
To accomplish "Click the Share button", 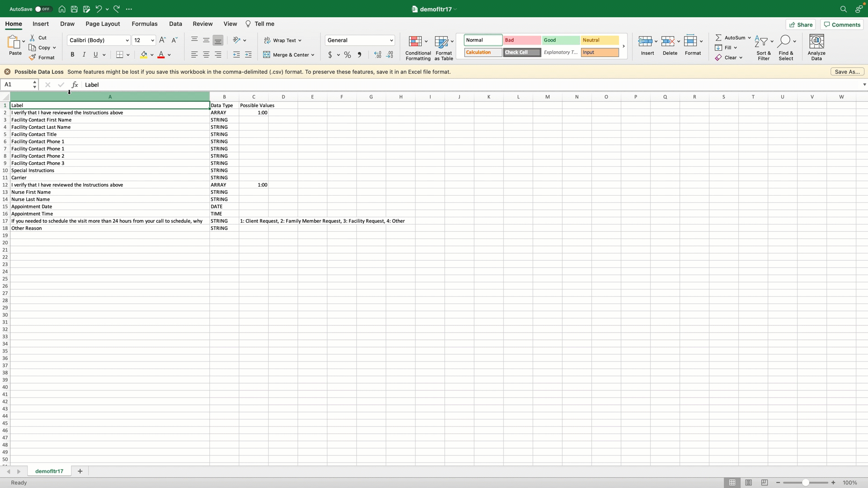I will (801, 25).
